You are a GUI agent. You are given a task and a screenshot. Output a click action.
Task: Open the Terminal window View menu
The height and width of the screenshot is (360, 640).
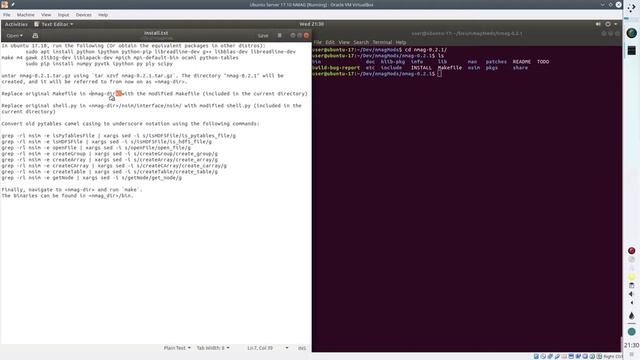click(x=344, y=42)
